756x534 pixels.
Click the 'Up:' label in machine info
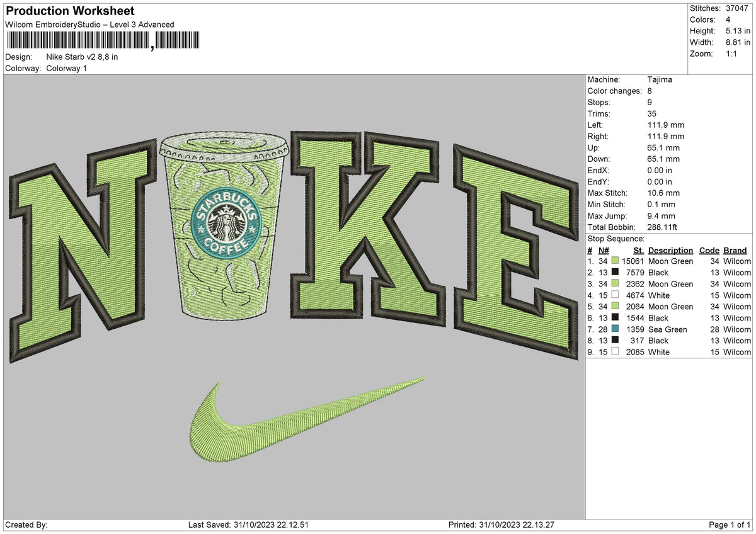593,147
